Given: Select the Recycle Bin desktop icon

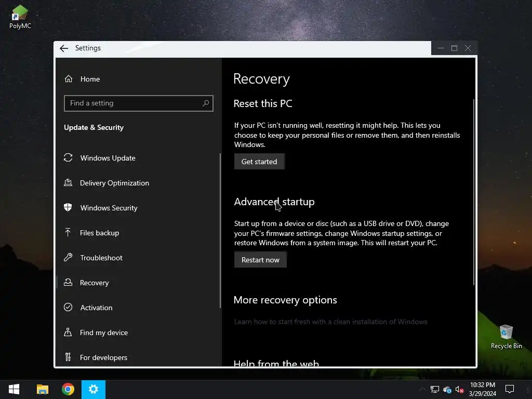Looking at the screenshot, I should [x=506, y=337].
